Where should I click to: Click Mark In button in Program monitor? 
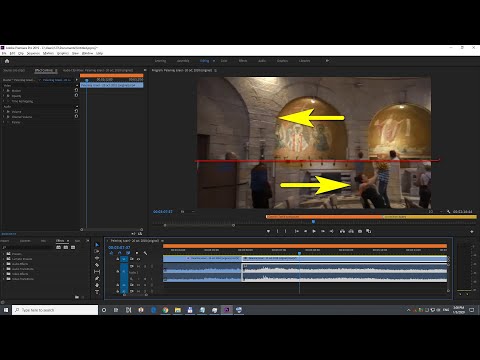[277, 231]
